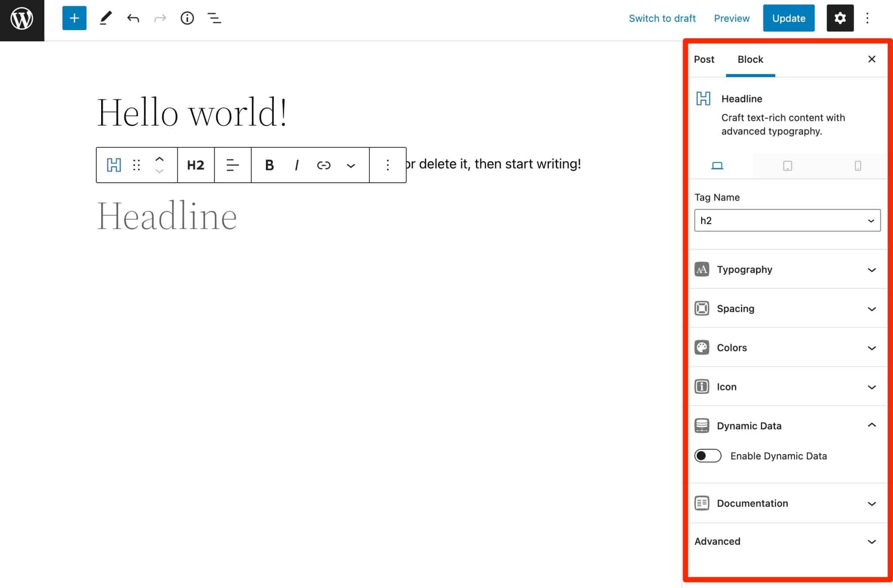Apply italic formatting to headline
This screenshot has width=893, height=588.
click(x=297, y=165)
